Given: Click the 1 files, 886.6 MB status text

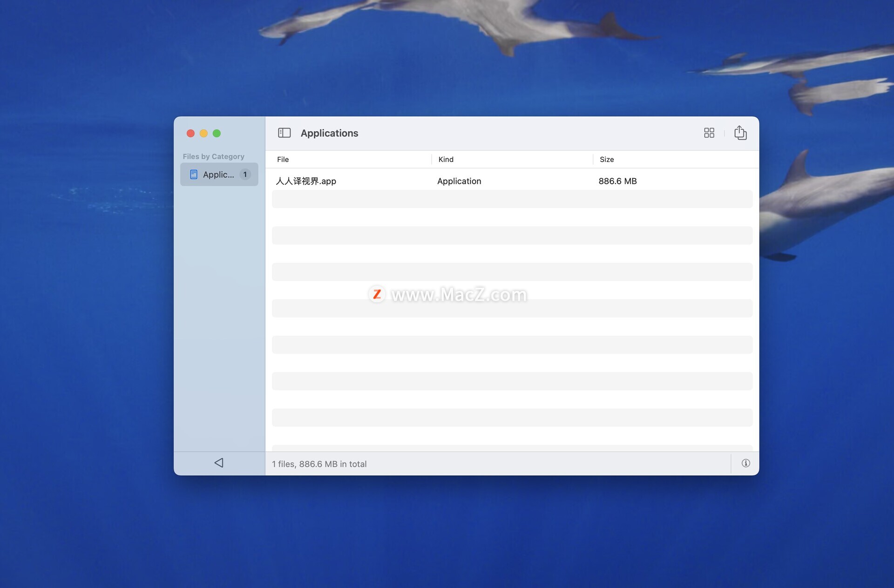Looking at the screenshot, I should point(319,464).
